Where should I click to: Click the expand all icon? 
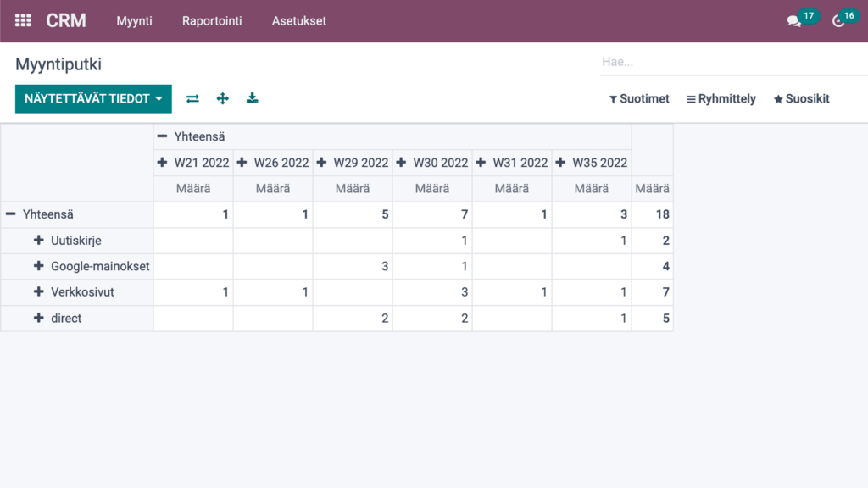click(222, 98)
